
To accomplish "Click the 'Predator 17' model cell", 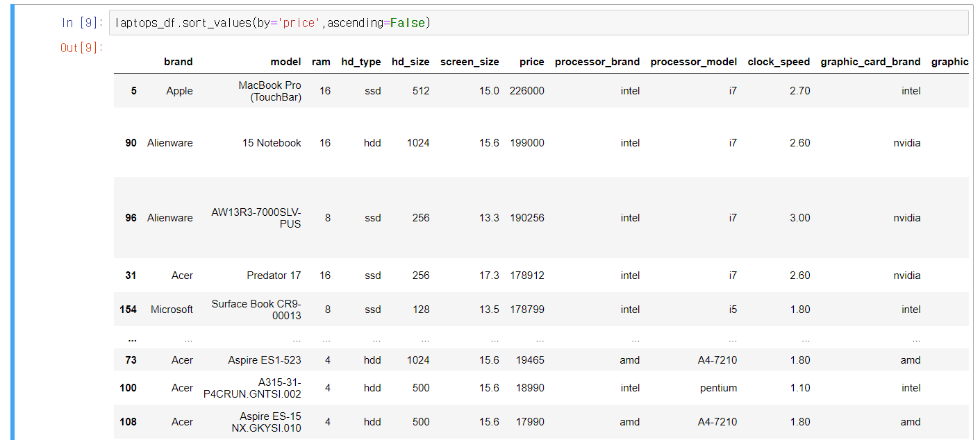I will tap(274, 276).
